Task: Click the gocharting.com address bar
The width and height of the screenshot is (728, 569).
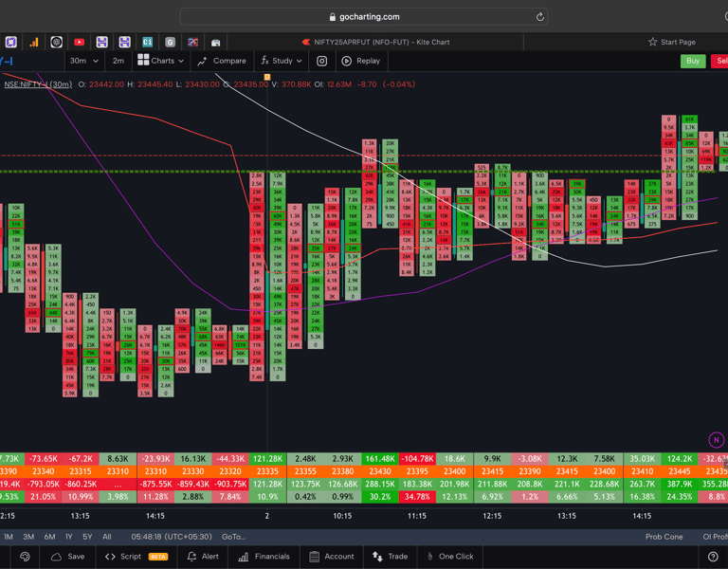Action: 364,17
